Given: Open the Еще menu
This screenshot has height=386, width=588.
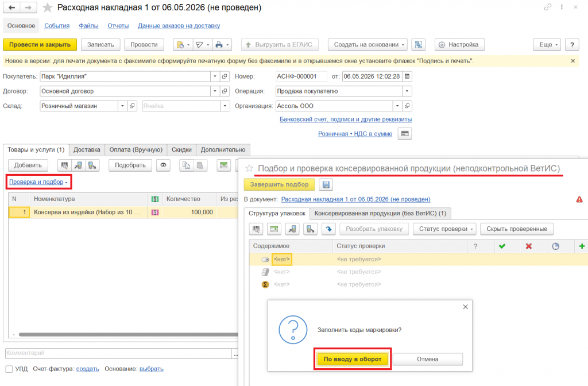Looking at the screenshot, I should point(547,45).
